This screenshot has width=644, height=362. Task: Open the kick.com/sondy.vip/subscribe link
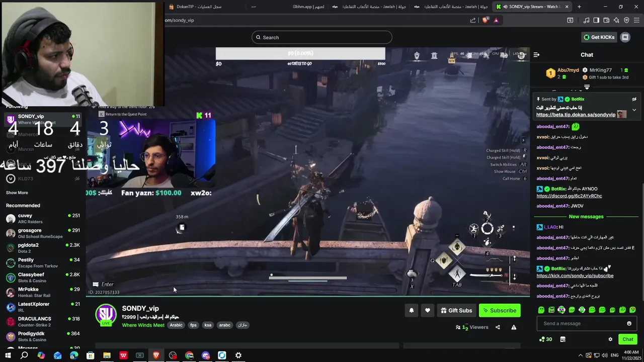click(x=575, y=276)
